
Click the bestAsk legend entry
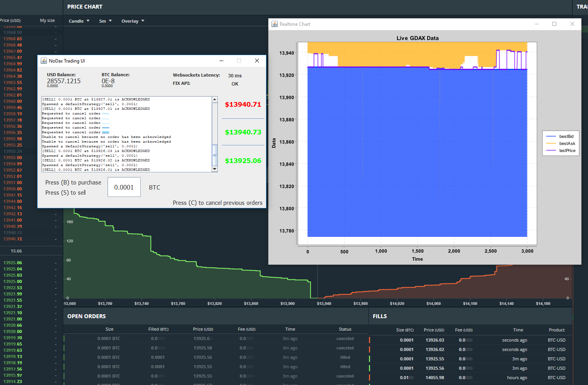tap(561, 143)
